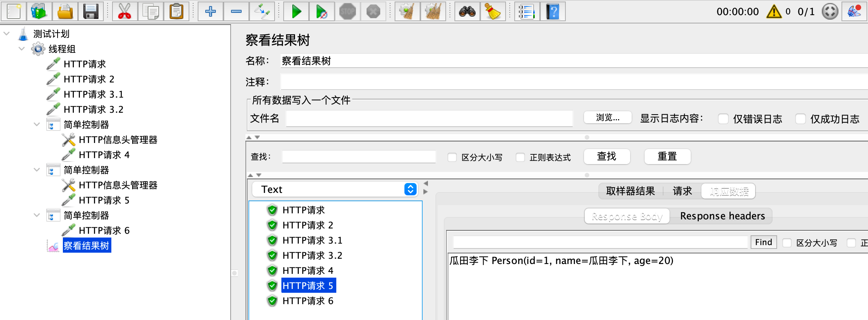868x320 pixels.
Task: Copy the selected element using the Copy icon
Action: [150, 11]
